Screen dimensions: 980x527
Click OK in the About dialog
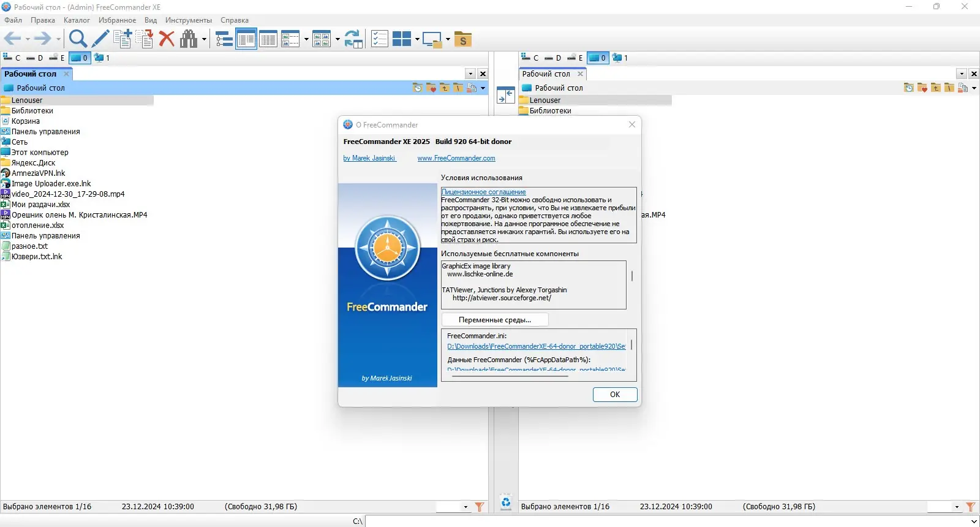[x=615, y=395]
